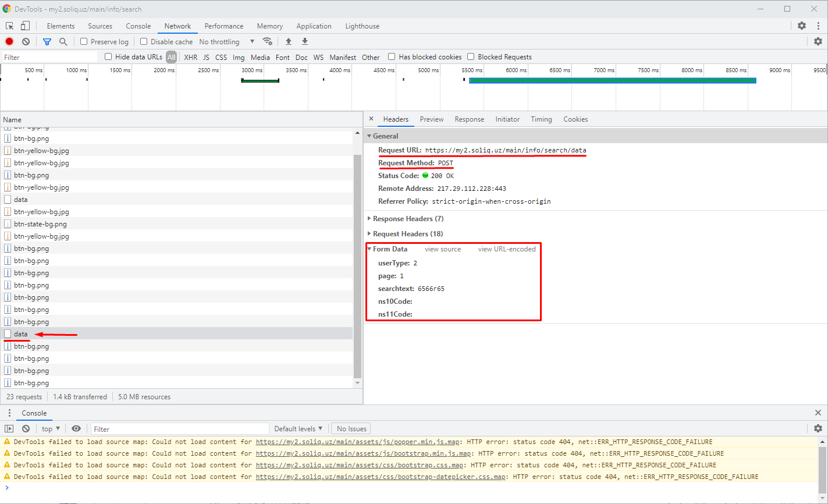Check Hide data URLs
Screen dimensions: 828x504
[108, 56]
